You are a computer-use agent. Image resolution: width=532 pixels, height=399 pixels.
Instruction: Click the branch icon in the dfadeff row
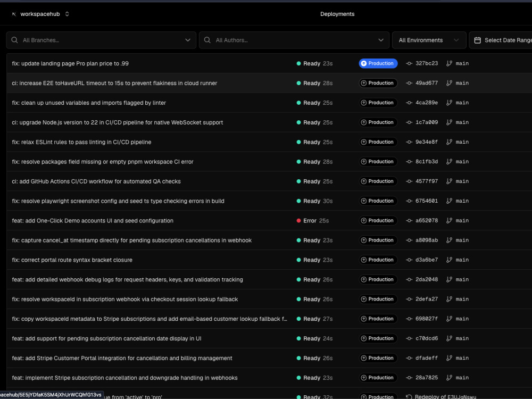[449, 359]
